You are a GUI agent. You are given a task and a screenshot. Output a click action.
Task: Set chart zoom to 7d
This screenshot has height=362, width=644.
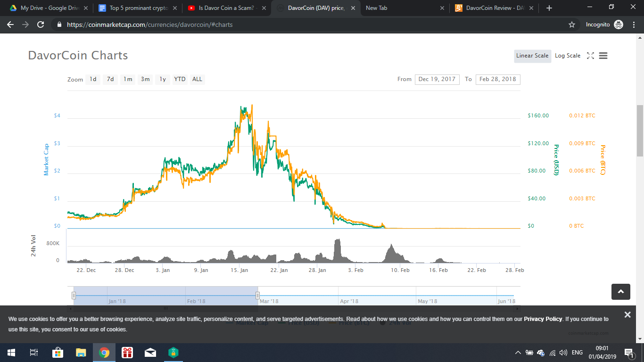click(110, 79)
